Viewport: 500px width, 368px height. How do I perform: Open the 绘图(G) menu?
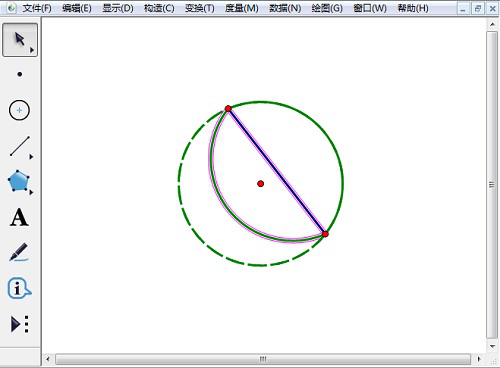[x=327, y=8]
